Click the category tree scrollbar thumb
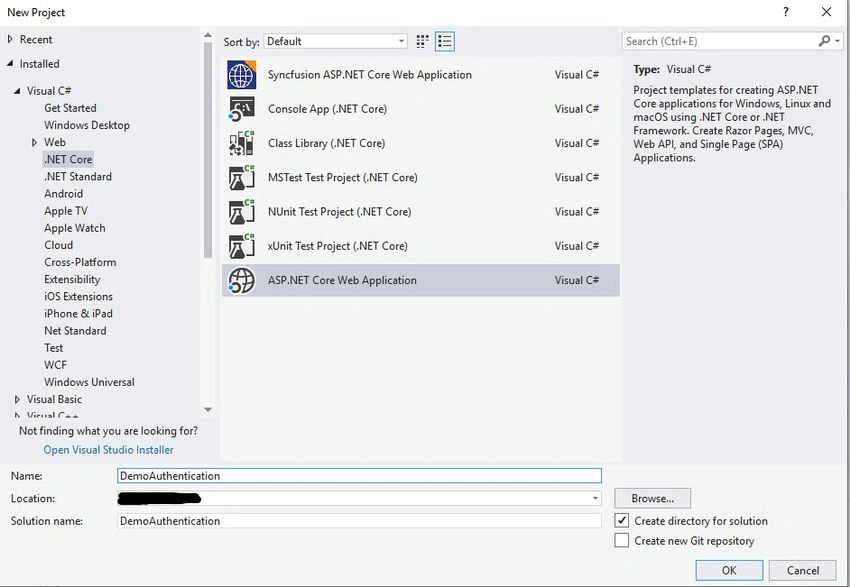The width and height of the screenshot is (850, 587). click(208, 150)
